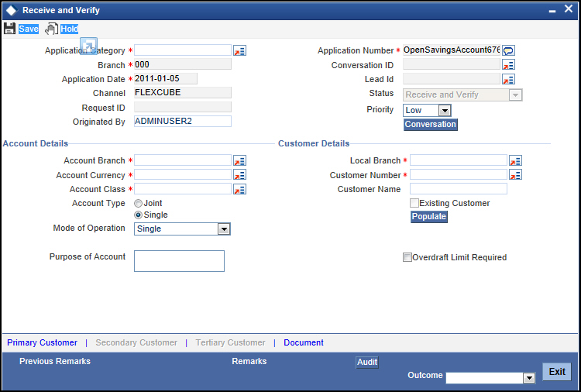Close the Receive and Verify window
The height and width of the screenshot is (392, 581).
point(569,9)
